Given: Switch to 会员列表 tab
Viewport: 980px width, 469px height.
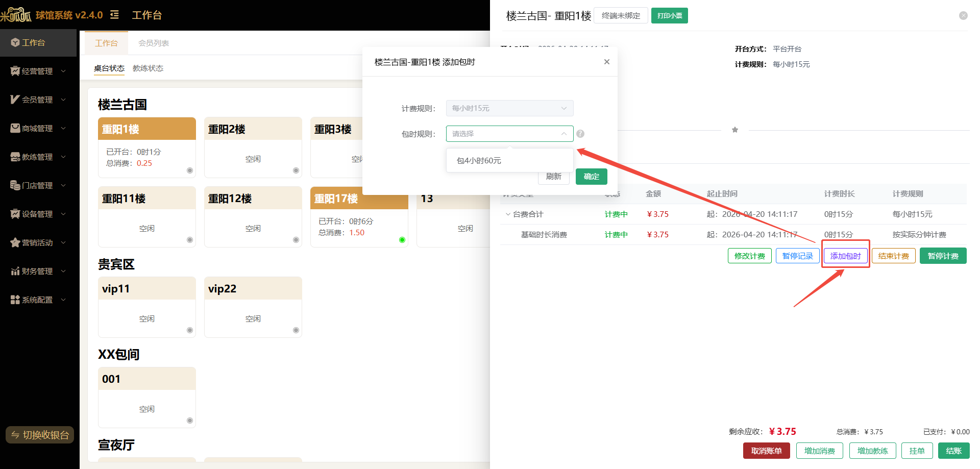Looking at the screenshot, I should [x=154, y=43].
